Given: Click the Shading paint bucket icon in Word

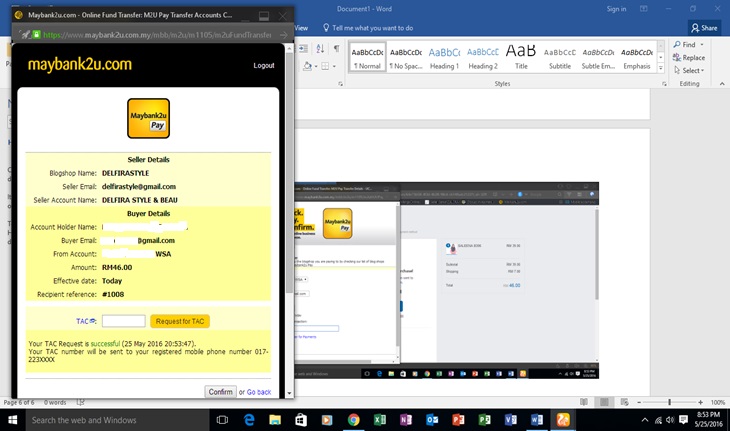Looking at the screenshot, I should tap(307, 66).
